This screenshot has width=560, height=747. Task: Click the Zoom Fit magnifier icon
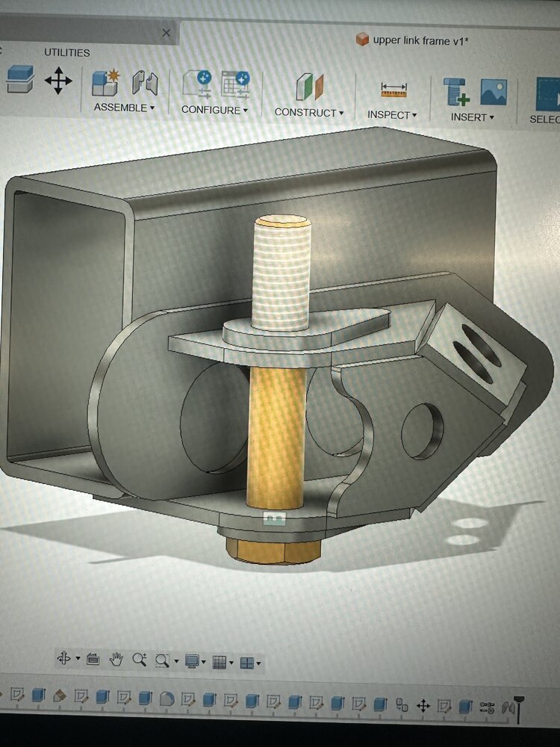click(163, 660)
